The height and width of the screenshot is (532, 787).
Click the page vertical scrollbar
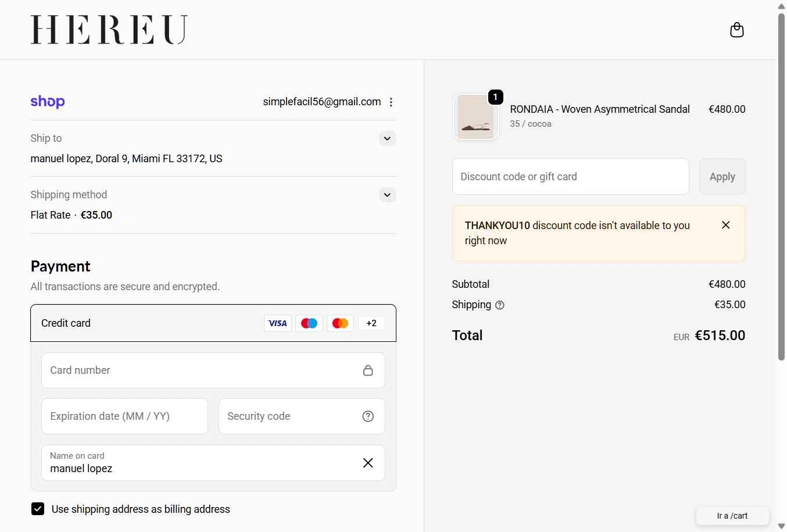[x=781, y=186]
